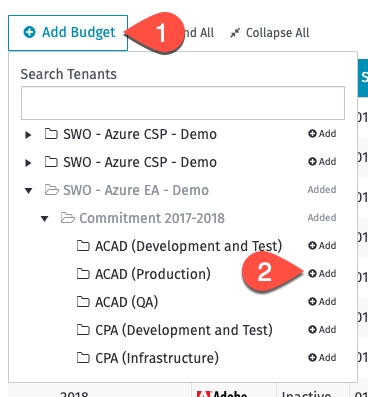Focus the Search Tenants input field

pyautogui.click(x=183, y=103)
